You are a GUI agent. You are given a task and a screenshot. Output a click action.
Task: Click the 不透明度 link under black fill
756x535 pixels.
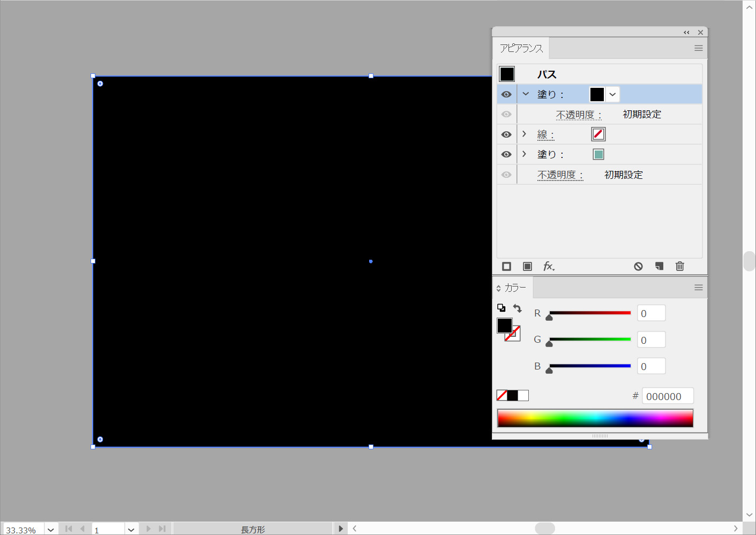click(x=578, y=115)
